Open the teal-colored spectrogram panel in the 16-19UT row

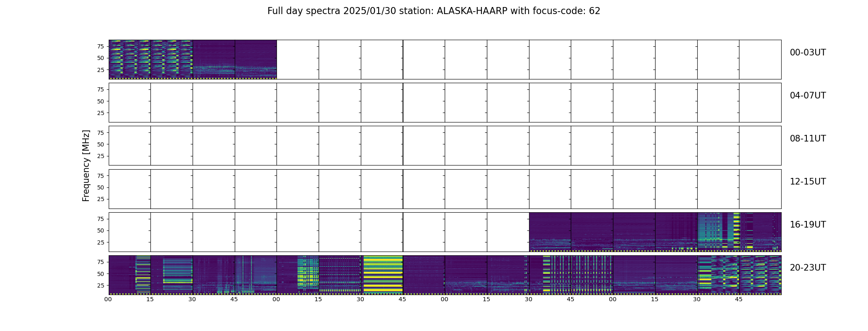coord(718,232)
